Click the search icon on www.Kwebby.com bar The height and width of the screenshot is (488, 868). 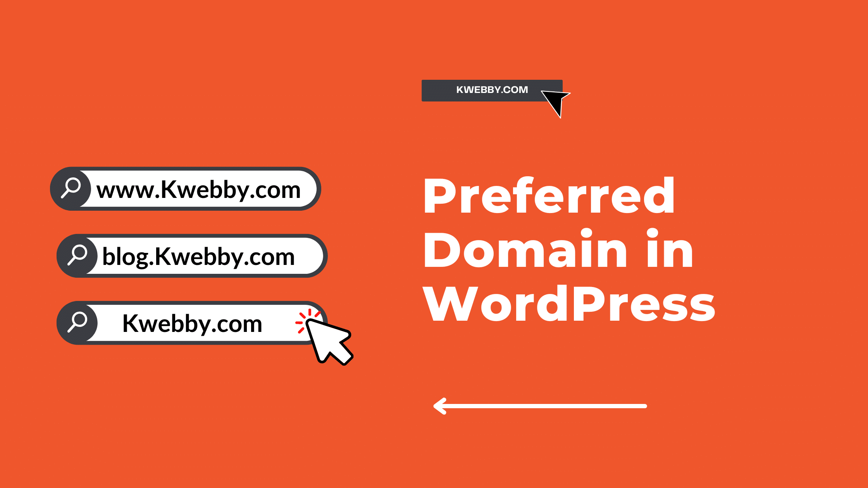71,189
